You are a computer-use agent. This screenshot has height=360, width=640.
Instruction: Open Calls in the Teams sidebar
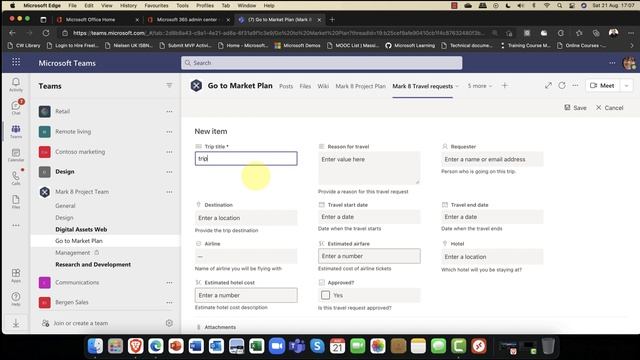point(16,178)
